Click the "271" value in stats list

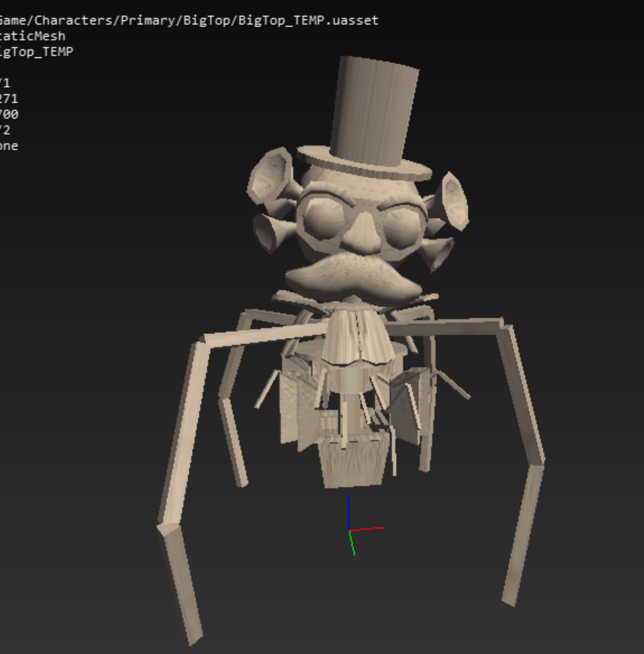[x=9, y=99]
